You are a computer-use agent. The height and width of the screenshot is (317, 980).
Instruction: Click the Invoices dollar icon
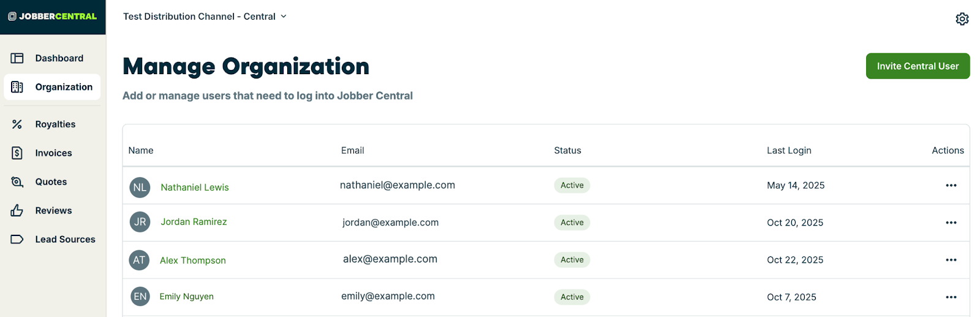coord(17,153)
